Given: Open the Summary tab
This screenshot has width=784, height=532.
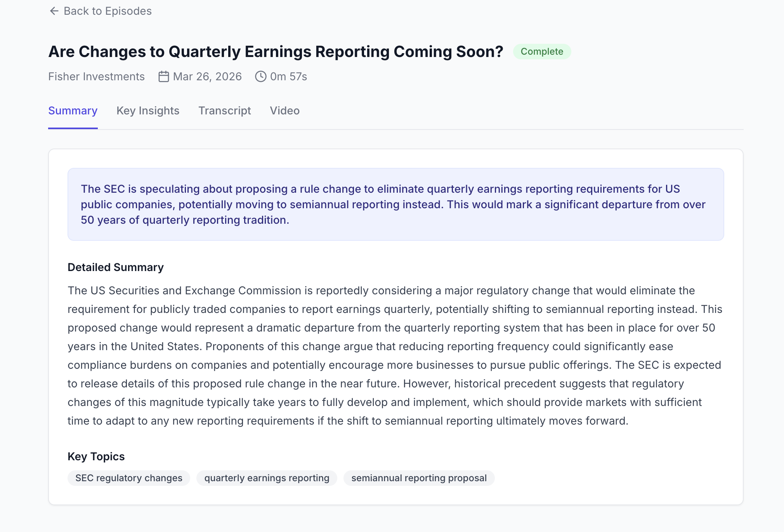Looking at the screenshot, I should click(x=73, y=111).
